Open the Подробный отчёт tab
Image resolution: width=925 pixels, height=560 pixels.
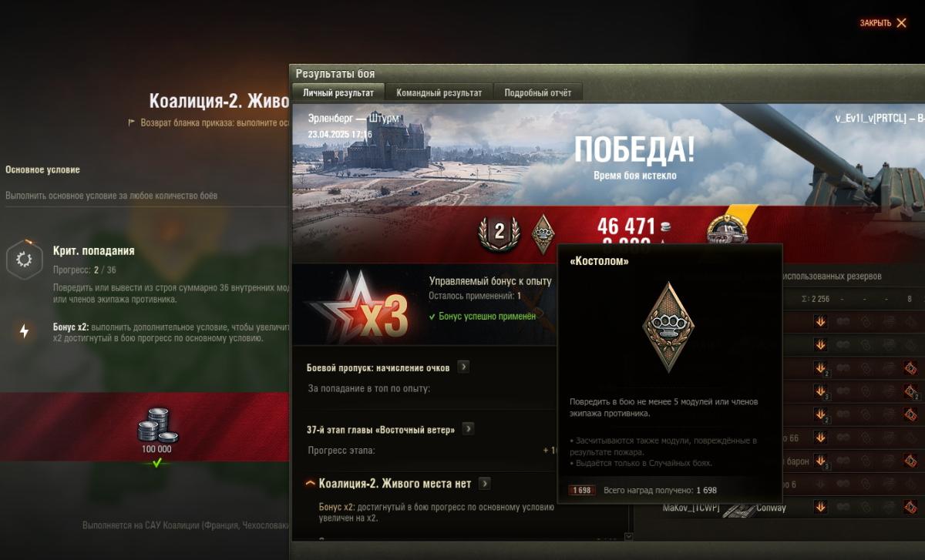538,92
